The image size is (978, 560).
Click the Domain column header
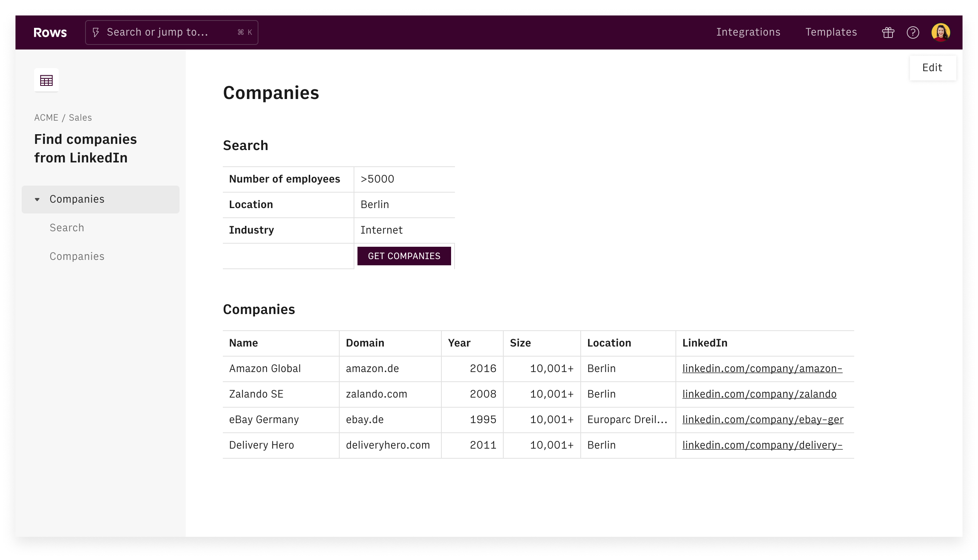click(390, 343)
